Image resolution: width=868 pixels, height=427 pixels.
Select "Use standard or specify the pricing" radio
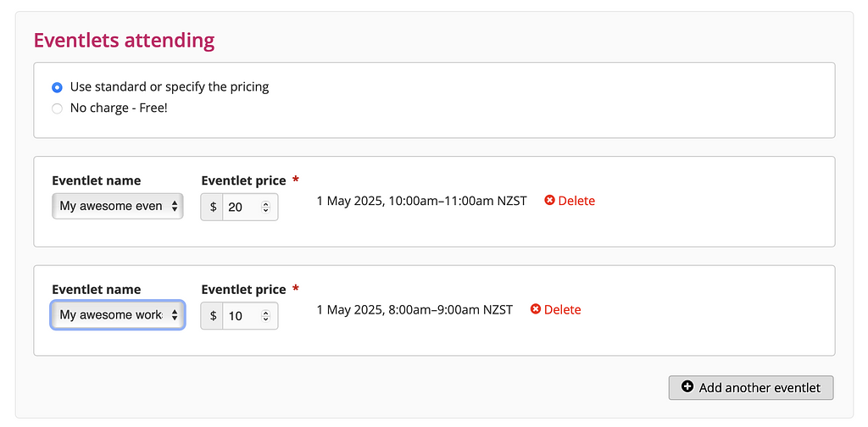58,87
